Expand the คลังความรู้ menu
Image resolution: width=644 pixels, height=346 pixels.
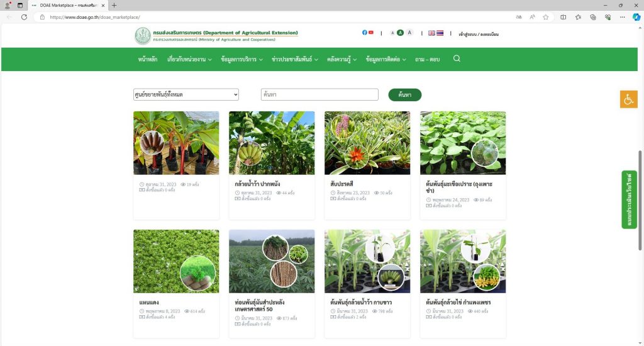pyautogui.click(x=341, y=59)
